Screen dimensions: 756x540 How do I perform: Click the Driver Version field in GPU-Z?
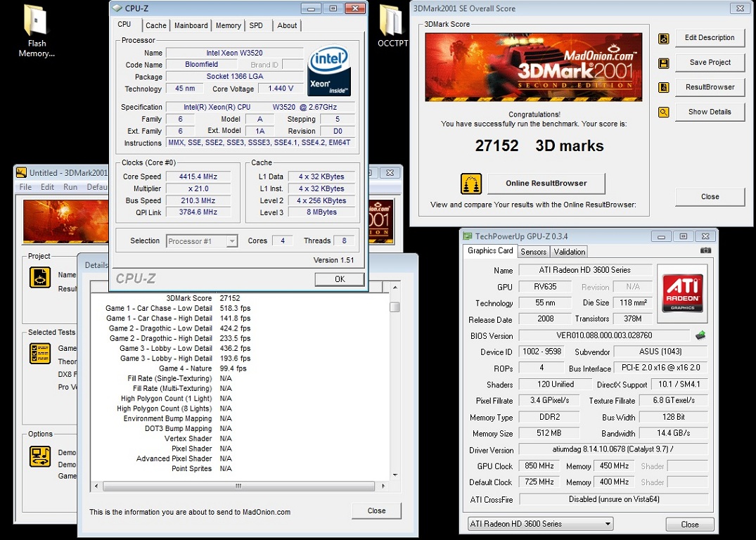(x=613, y=449)
